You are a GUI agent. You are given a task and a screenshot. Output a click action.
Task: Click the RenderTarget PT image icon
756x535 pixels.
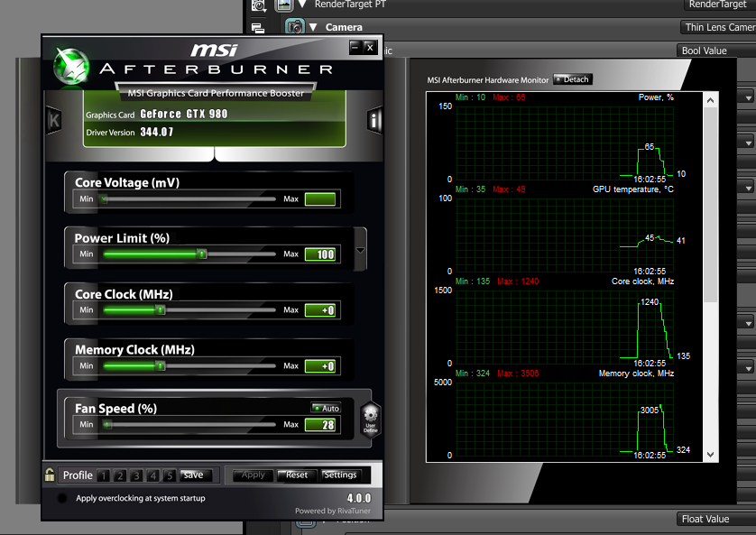[284, 5]
